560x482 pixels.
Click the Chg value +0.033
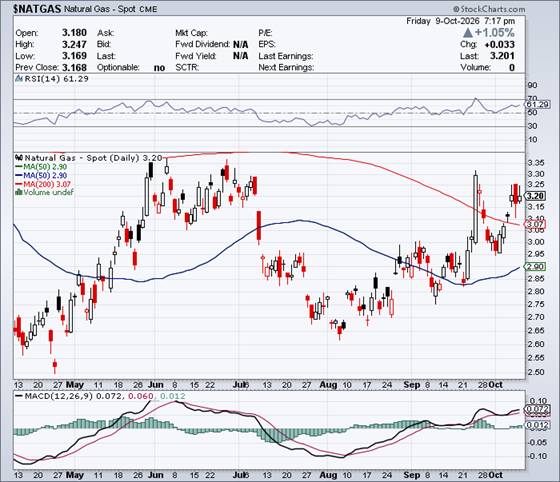pos(500,44)
